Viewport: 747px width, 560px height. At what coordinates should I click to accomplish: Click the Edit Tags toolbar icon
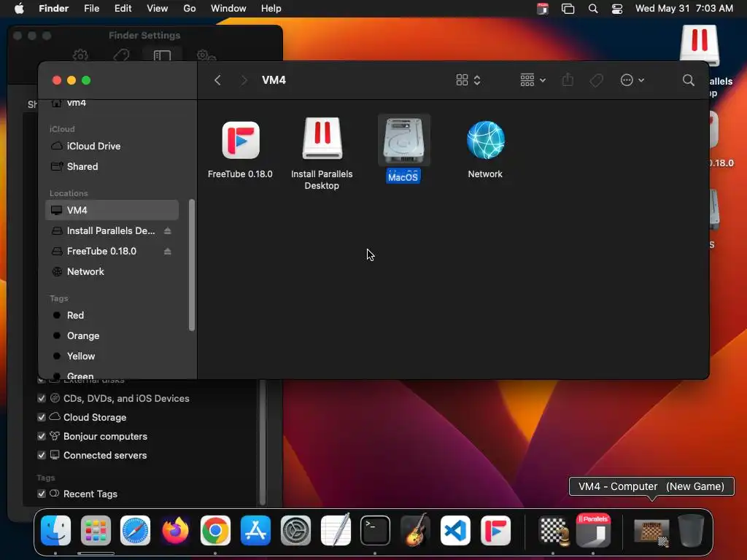pyautogui.click(x=597, y=80)
